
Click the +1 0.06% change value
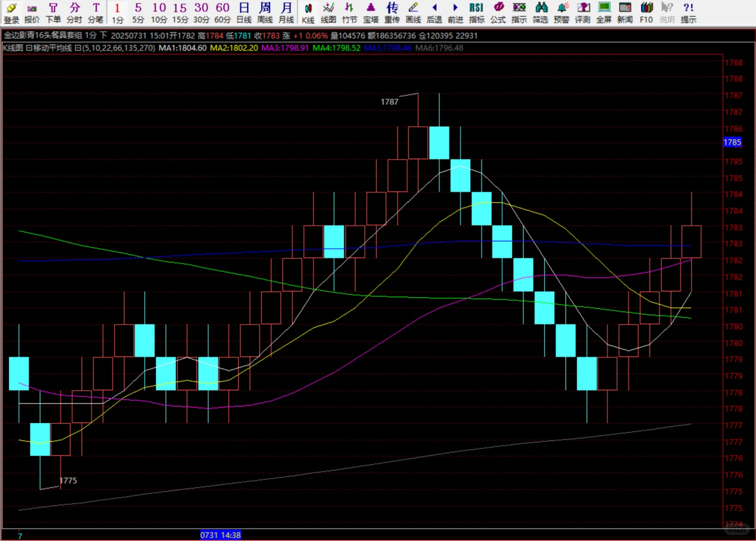(x=310, y=36)
